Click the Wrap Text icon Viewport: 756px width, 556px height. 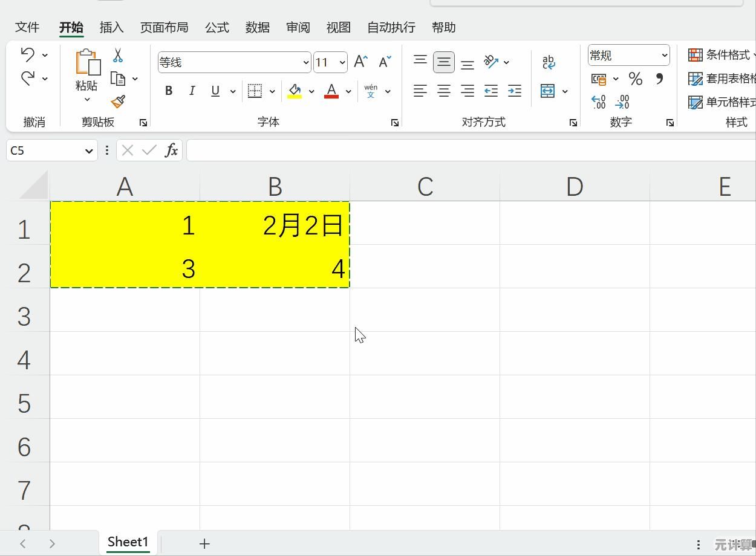[x=549, y=62]
